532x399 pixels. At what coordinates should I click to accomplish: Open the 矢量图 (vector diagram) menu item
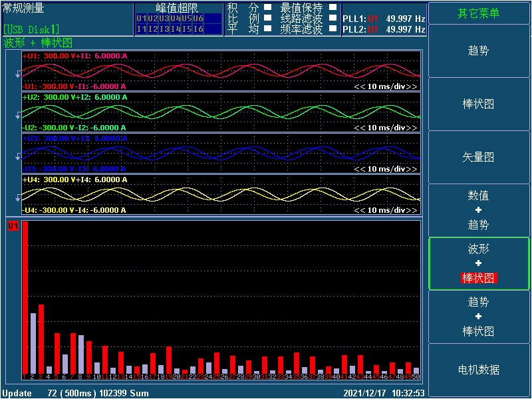point(479,158)
